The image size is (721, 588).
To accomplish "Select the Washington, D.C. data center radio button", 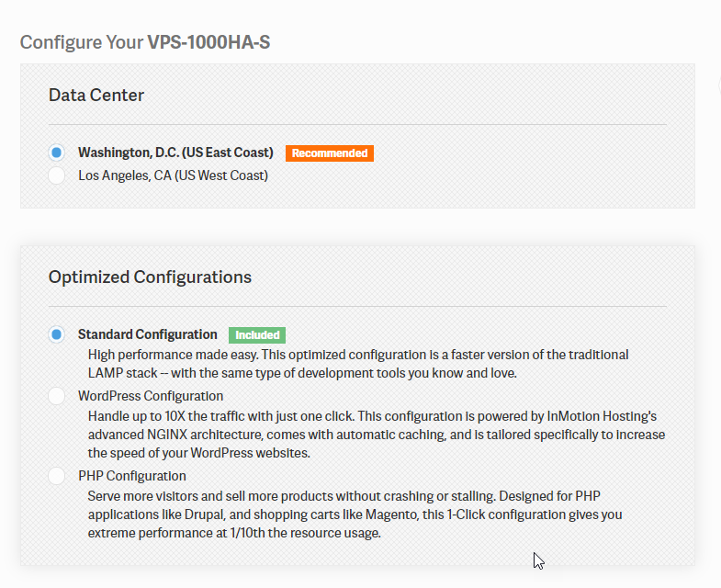I will 57,153.
